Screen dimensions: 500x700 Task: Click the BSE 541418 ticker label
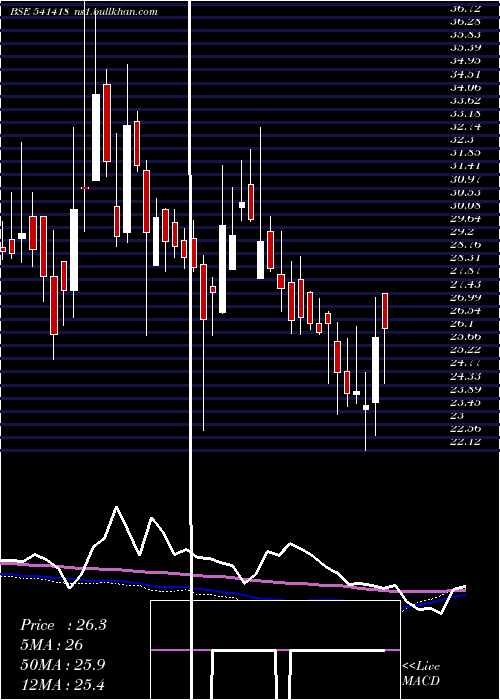pyautogui.click(x=39, y=12)
